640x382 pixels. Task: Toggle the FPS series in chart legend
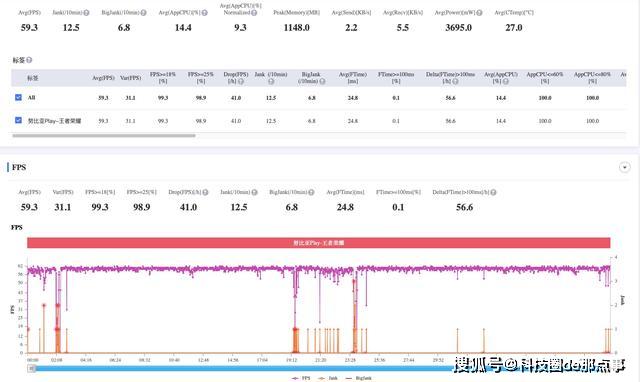coord(301,378)
